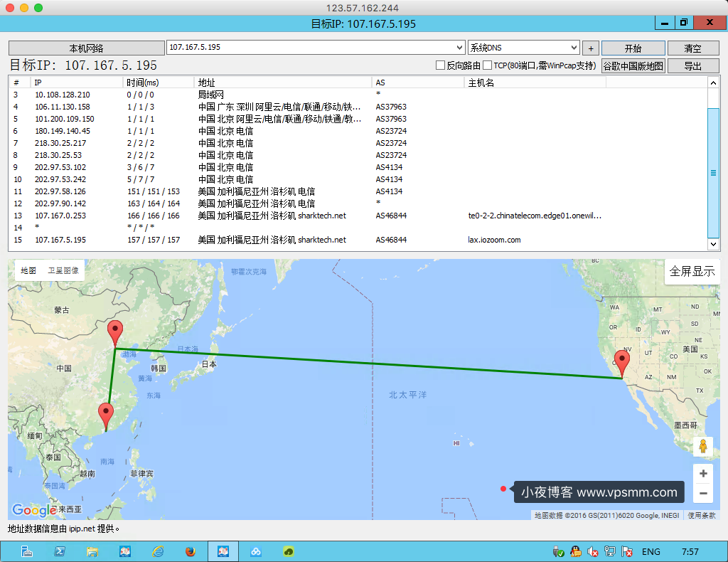
Task: Click the active traceroute app taskbar icon
Action: coord(223,551)
